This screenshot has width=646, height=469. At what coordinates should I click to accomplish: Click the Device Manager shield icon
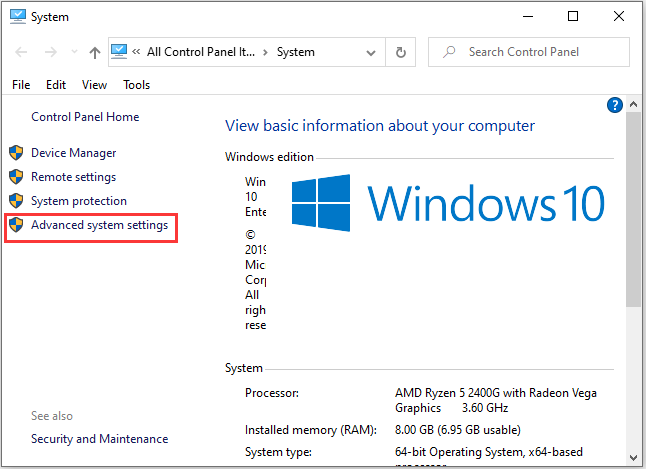[x=16, y=153]
